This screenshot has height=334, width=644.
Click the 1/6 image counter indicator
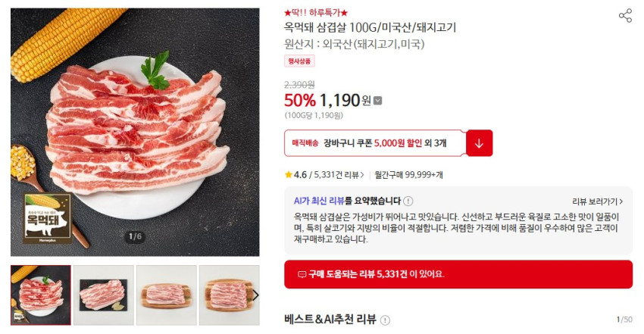[x=135, y=237]
